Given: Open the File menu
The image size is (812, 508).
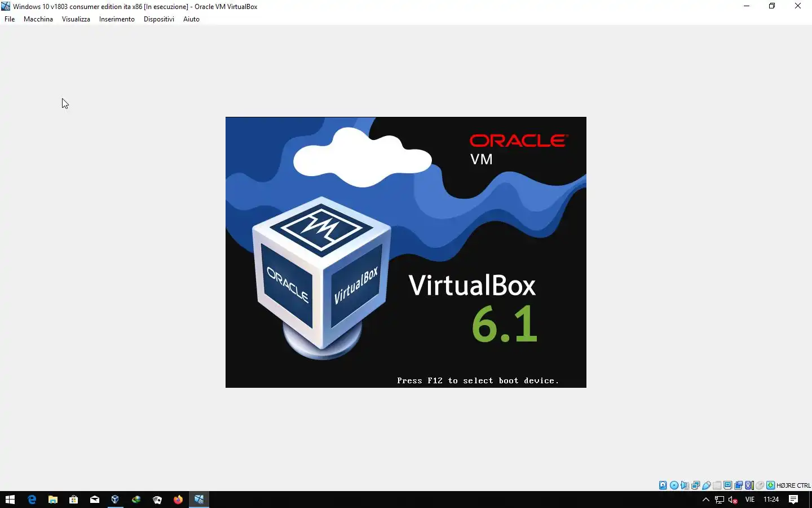Looking at the screenshot, I should 10,19.
